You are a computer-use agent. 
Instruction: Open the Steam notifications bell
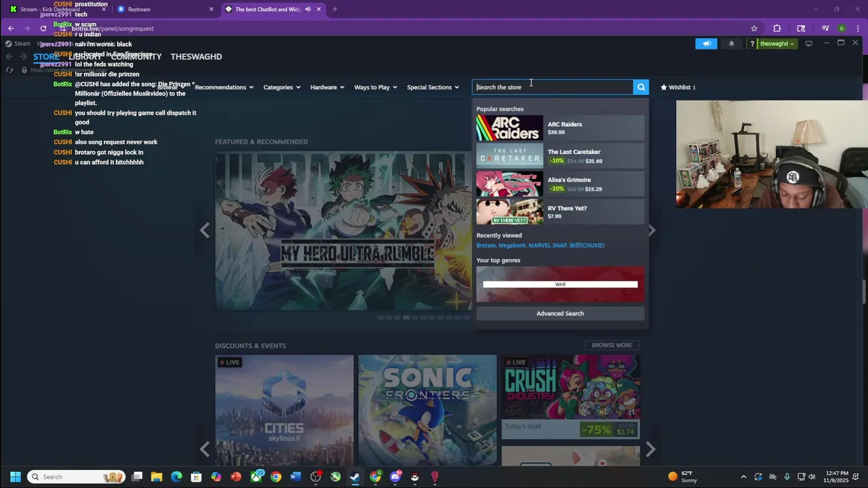pyautogui.click(x=731, y=43)
